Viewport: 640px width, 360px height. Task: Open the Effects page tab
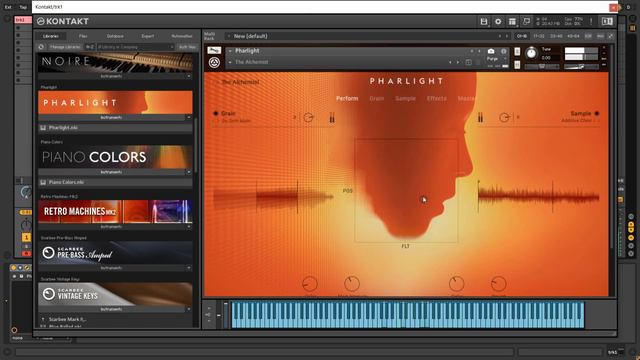click(436, 98)
